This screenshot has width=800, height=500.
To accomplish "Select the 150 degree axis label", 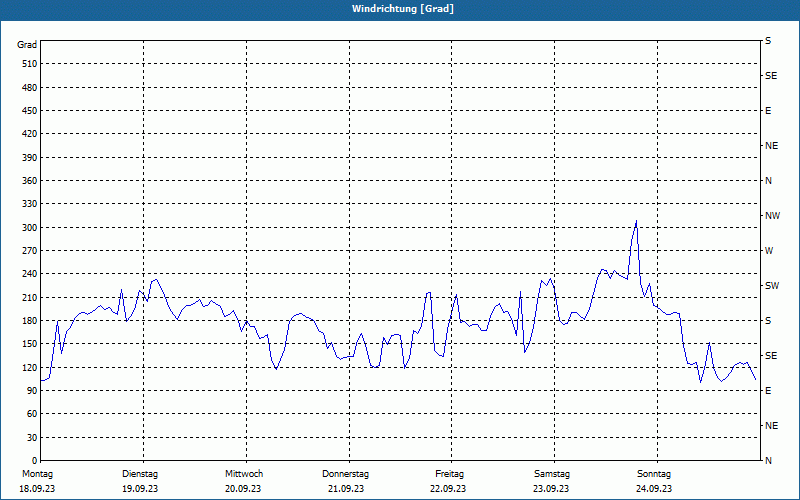I will tap(30, 344).
